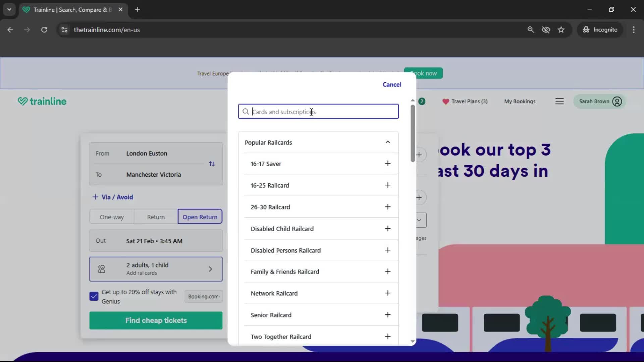The height and width of the screenshot is (362, 644).
Task: Add the Network Railcard
Action: [387, 293]
